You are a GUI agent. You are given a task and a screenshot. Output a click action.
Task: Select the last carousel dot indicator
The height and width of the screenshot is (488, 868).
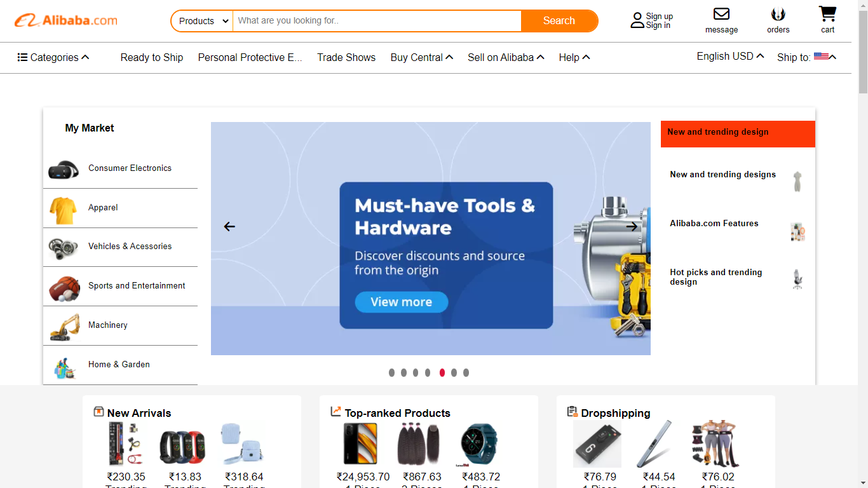466,373
